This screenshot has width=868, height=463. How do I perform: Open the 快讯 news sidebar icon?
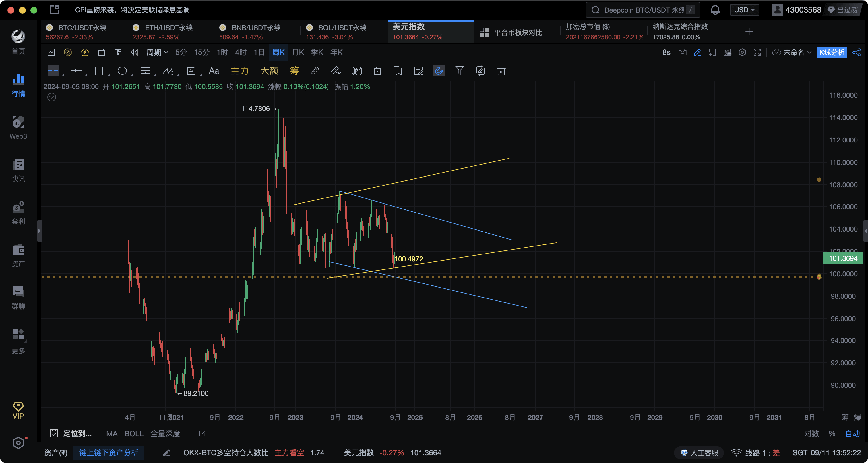click(x=18, y=170)
